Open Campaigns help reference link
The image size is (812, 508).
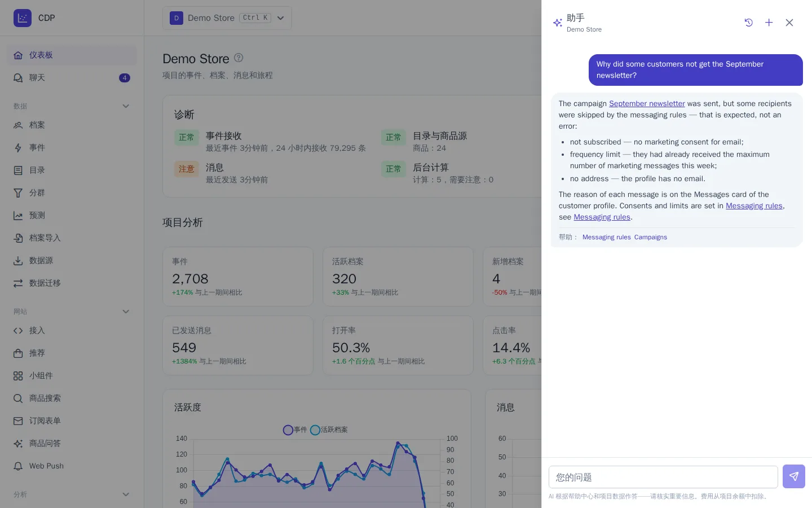(651, 237)
